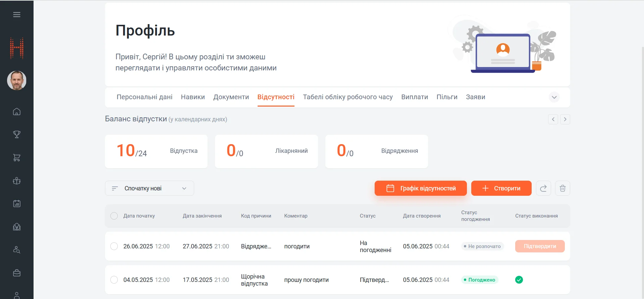The height and width of the screenshot is (299, 644).
Task: Click the Профіль page title
Action: click(145, 31)
